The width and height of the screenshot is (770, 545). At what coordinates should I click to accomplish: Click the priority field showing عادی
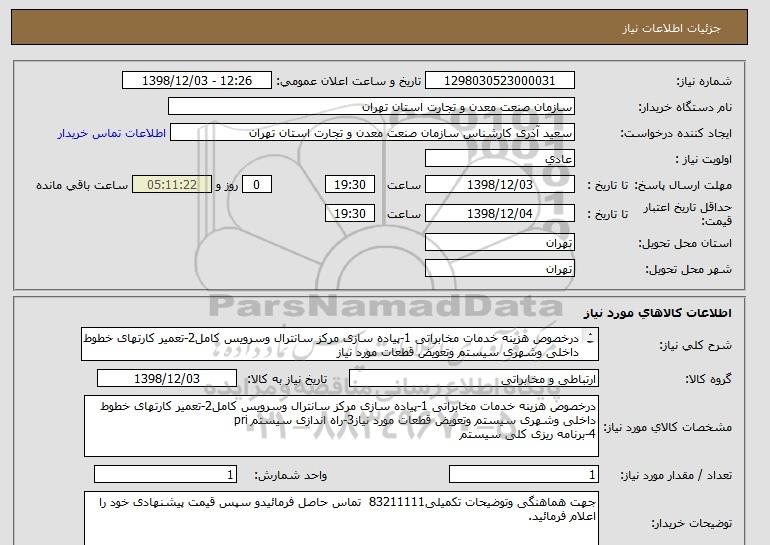(499, 159)
